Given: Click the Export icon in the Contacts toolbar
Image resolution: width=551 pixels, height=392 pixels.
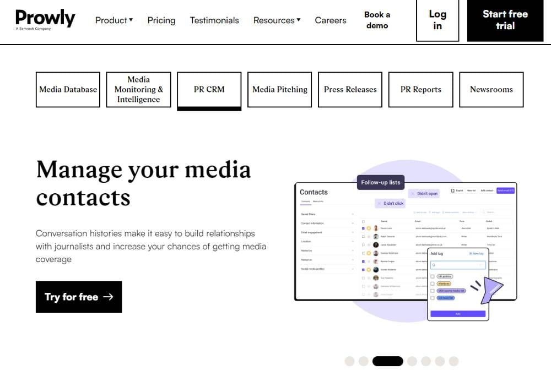Looking at the screenshot, I should pyautogui.click(x=453, y=190).
